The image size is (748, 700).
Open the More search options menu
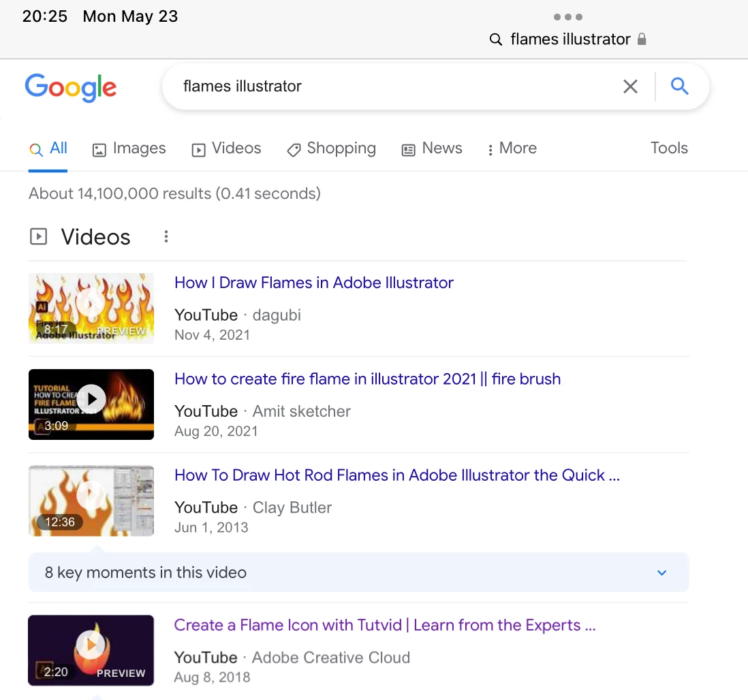tap(512, 148)
